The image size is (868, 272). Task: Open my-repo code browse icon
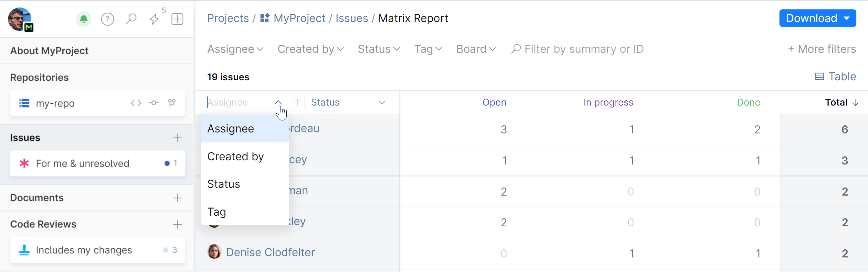[x=136, y=103]
